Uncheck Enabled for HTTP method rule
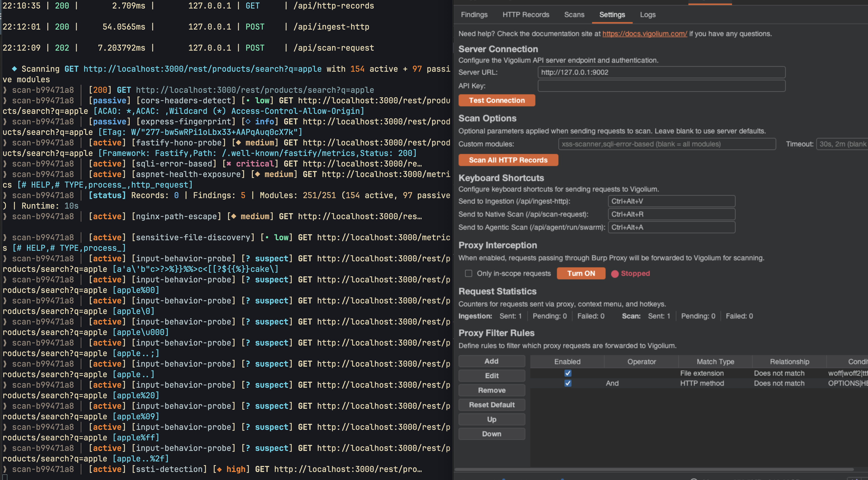This screenshot has width=868, height=480. pyautogui.click(x=568, y=383)
